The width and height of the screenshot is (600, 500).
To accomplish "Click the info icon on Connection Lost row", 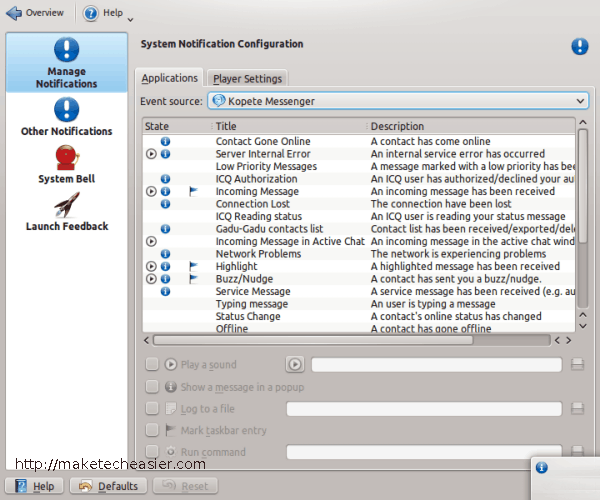I will point(165,204).
